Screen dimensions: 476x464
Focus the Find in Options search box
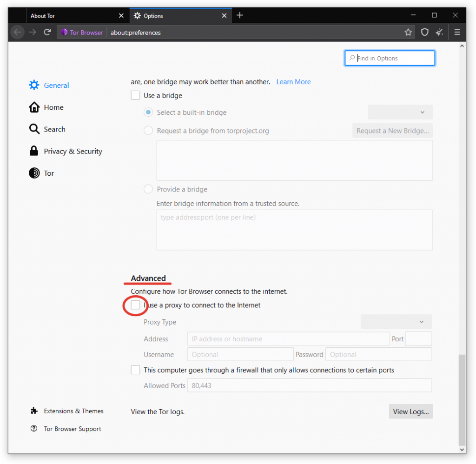click(390, 58)
